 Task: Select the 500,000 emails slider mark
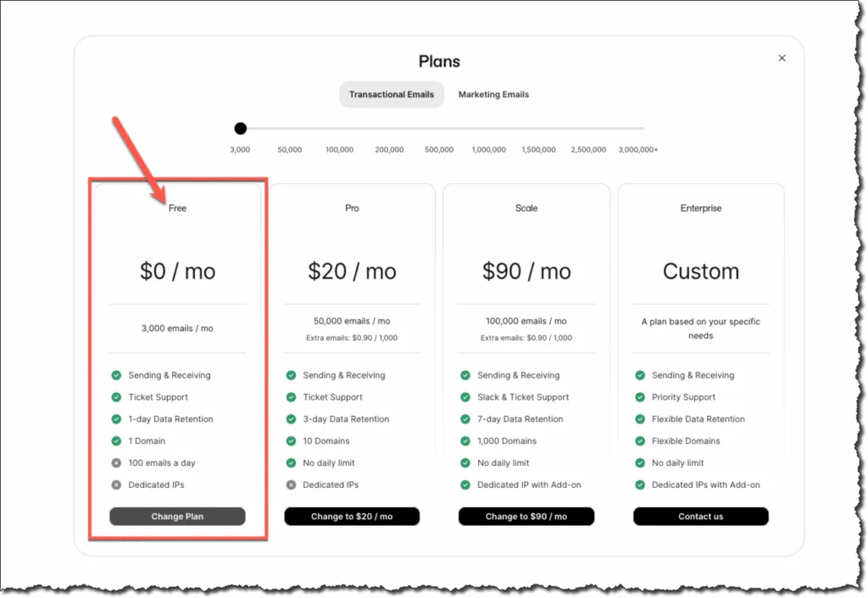[439, 149]
